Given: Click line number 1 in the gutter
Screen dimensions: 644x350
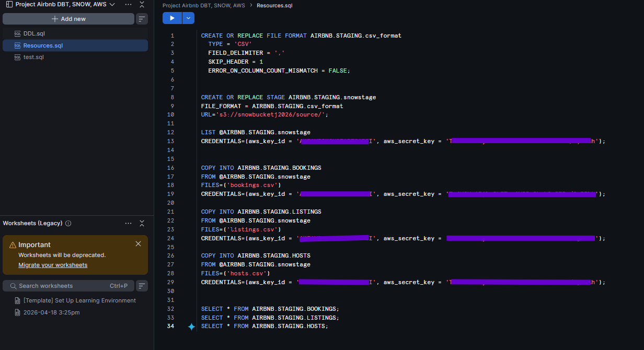Looking at the screenshot, I should pos(172,36).
